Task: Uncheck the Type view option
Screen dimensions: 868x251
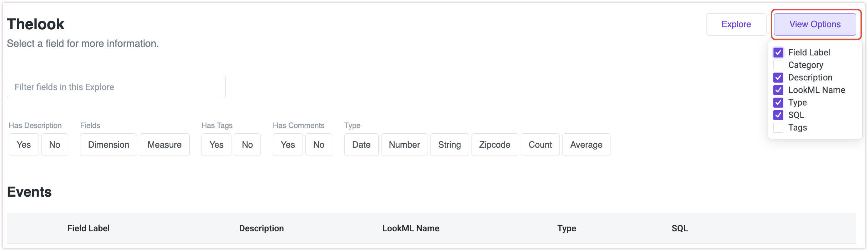Action: 778,103
